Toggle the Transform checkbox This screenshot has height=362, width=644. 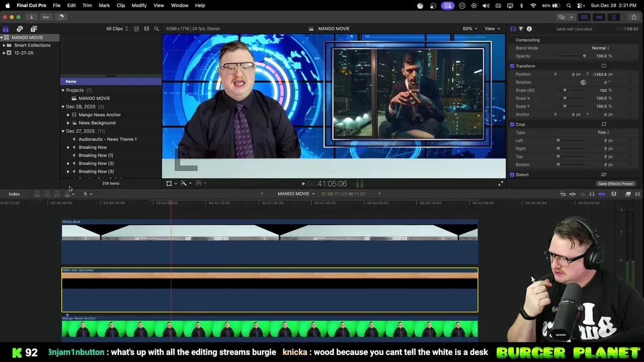click(x=512, y=66)
